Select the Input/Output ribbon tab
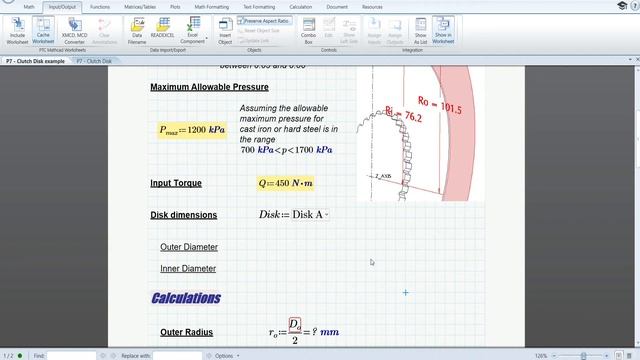The height and width of the screenshot is (360, 640). [x=62, y=7]
